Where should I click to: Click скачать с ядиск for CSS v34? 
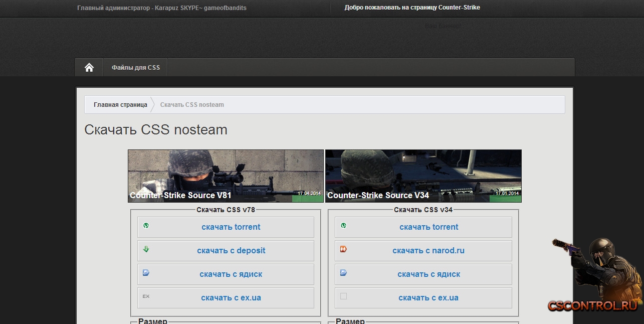(429, 274)
